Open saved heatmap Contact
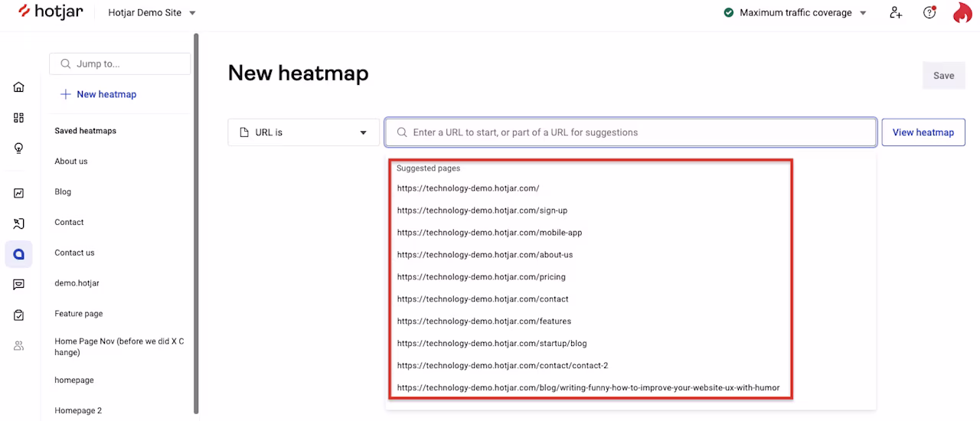The width and height of the screenshot is (980, 421). pyautogui.click(x=69, y=222)
